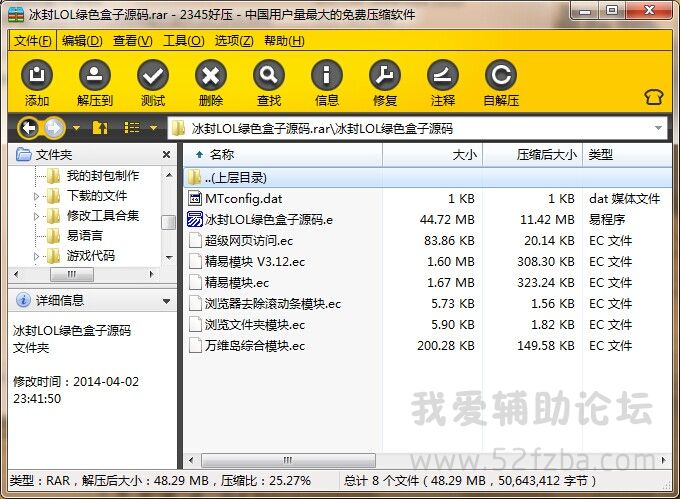Click the 删除 (Delete) X icon

211,75
